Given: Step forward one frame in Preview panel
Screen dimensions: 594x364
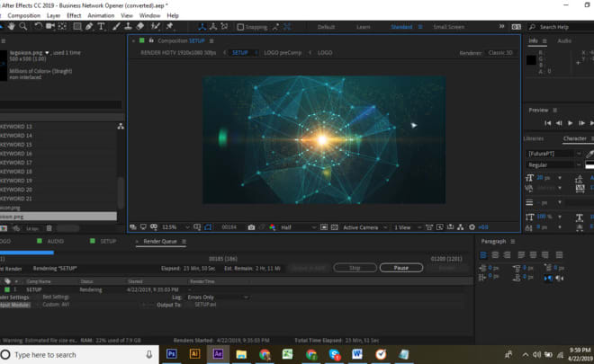Looking at the screenshot, I should pos(581,123).
